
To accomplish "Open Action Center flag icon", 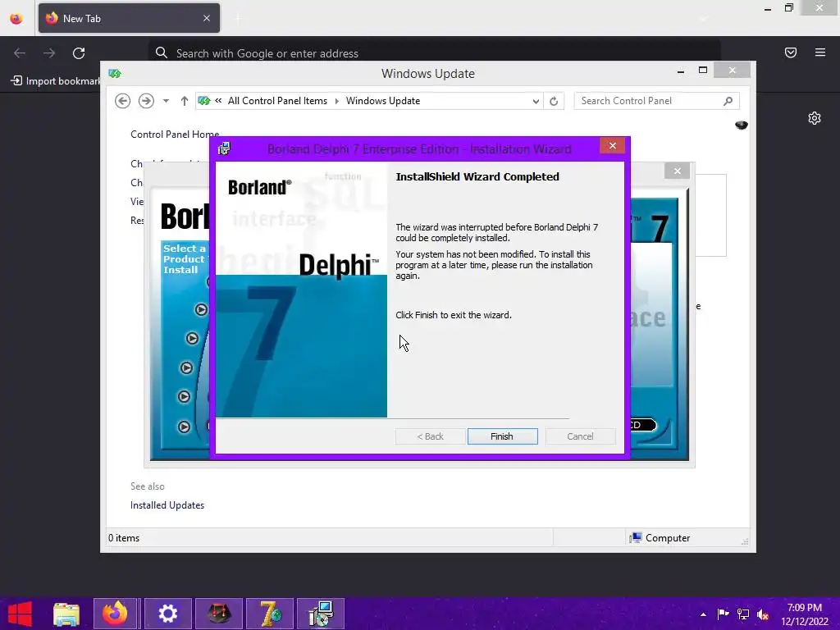I will pyautogui.click(x=723, y=614).
